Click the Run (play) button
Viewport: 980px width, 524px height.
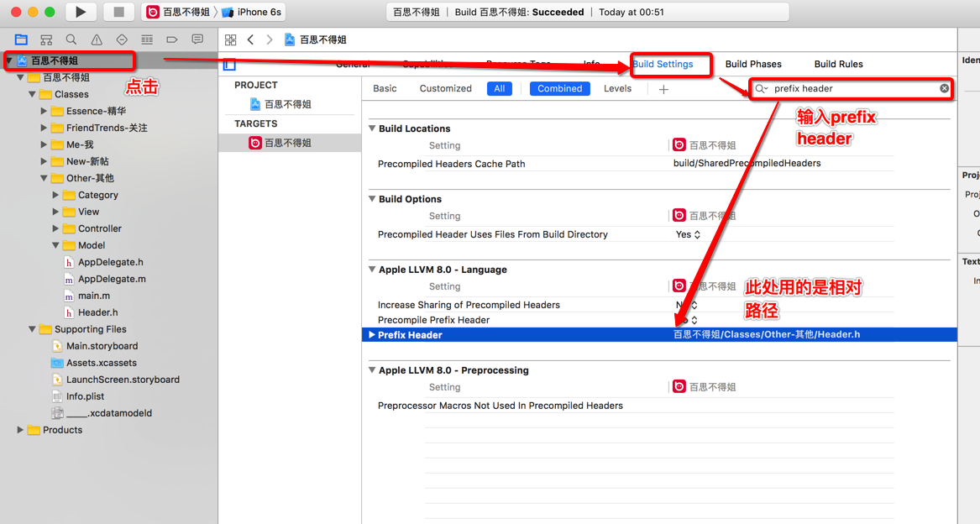[x=81, y=12]
